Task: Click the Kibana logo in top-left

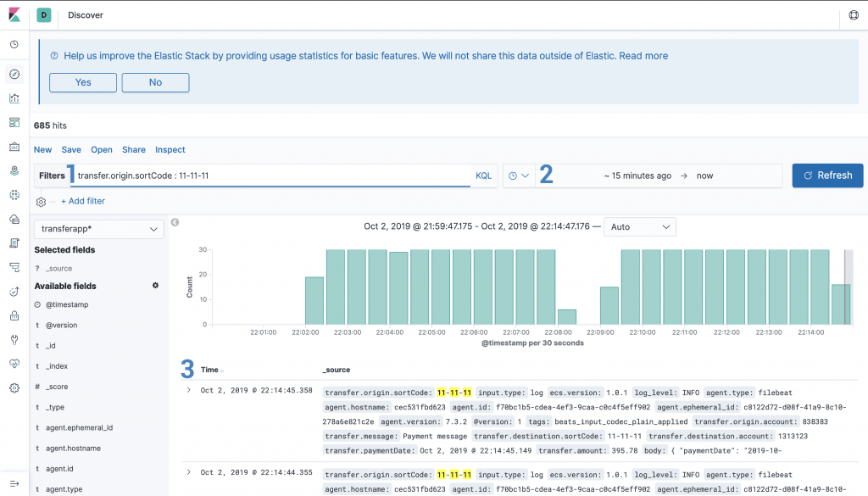Action: [x=14, y=15]
